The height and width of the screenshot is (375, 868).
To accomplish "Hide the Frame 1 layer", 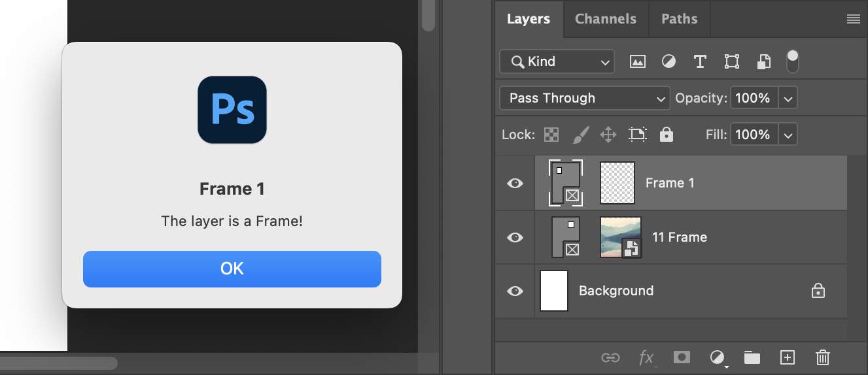I will pyautogui.click(x=515, y=184).
